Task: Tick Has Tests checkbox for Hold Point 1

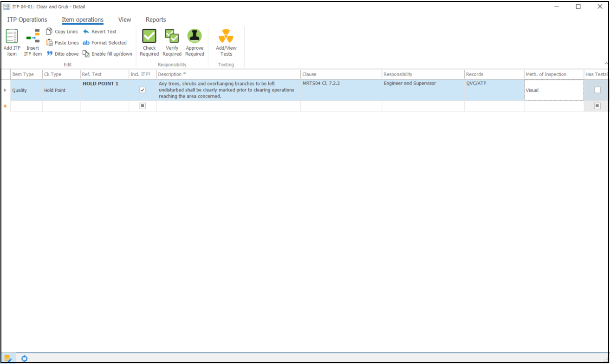Action: pos(597,90)
